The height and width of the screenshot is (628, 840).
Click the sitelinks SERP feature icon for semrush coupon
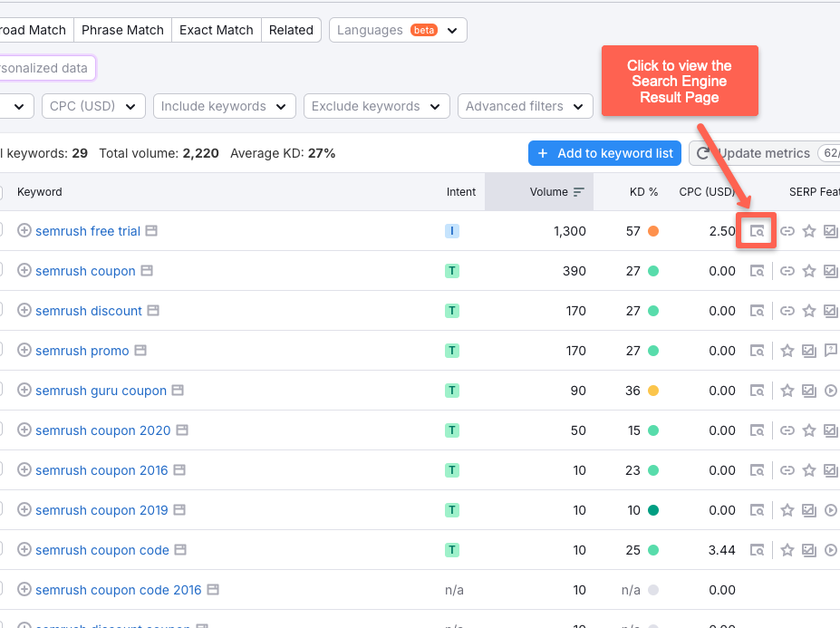point(787,271)
